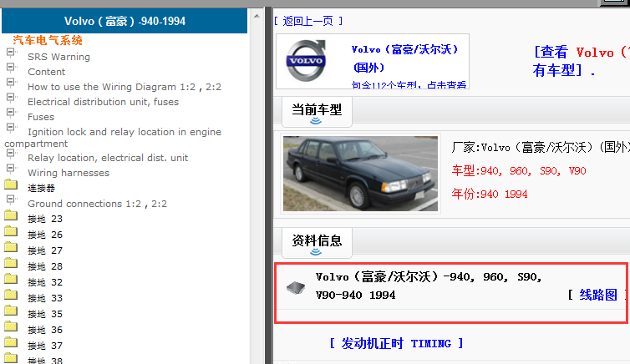Viewport: 630px width, 364px height.
Task: Click icon beside Ground connections 1:2, 2:2
Action: pyautogui.click(x=11, y=200)
